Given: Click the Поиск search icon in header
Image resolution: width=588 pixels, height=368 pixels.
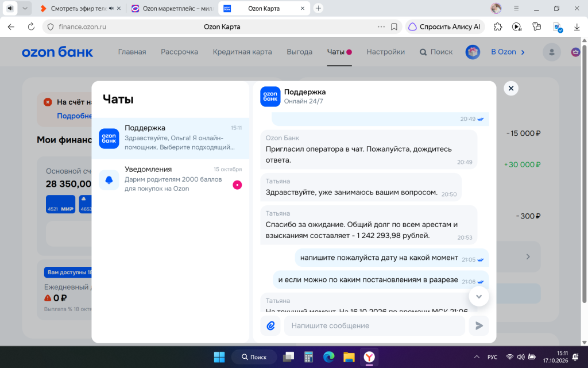Looking at the screenshot, I should (423, 52).
